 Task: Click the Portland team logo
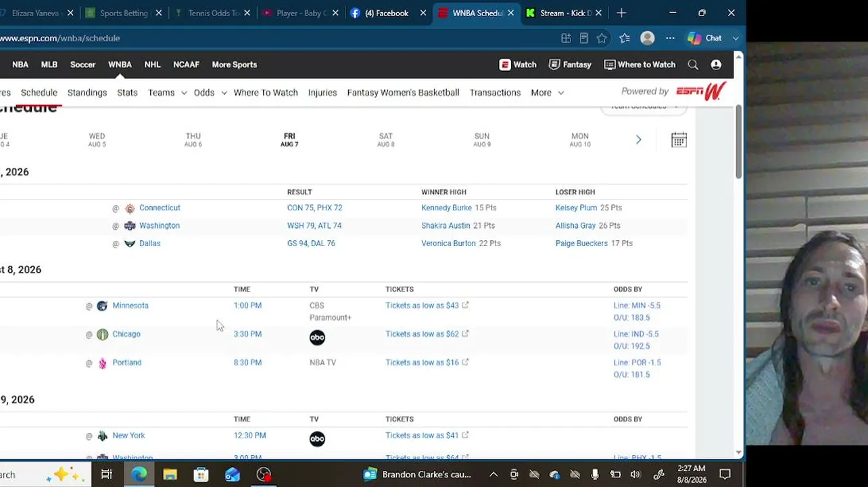pyautogui.click(x=102, y=363)
